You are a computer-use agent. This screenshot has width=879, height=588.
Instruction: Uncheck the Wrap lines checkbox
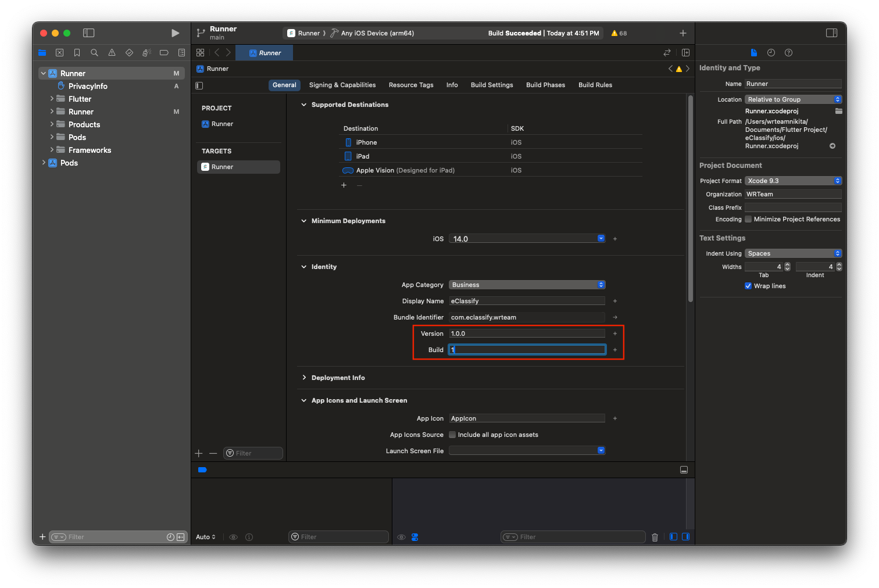pyautogui.click(x=748, y=286)
